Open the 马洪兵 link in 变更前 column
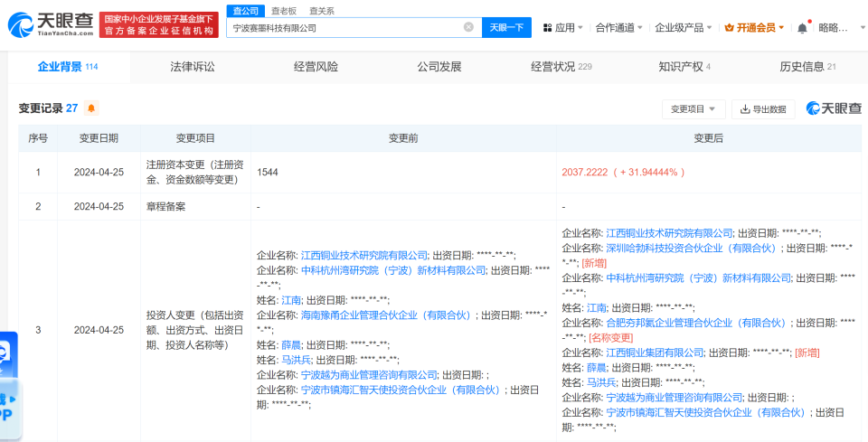The height and width of the screenshot is (442, 868). tap(297, 360)
